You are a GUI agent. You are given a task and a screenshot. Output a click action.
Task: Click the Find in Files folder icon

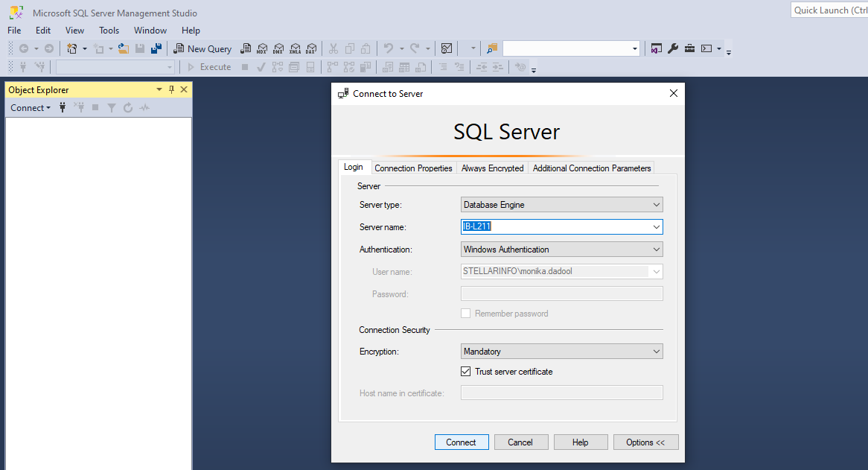click(492, 48)
